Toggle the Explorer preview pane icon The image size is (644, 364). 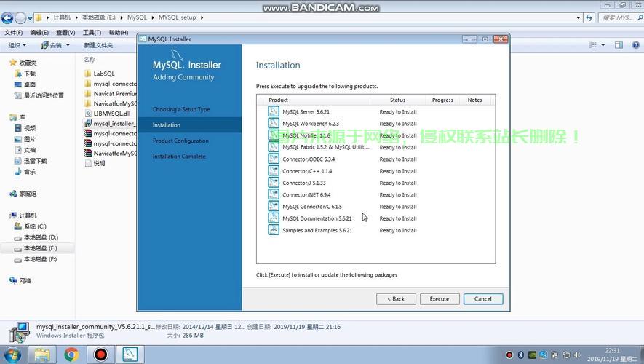tap(619, 45)
